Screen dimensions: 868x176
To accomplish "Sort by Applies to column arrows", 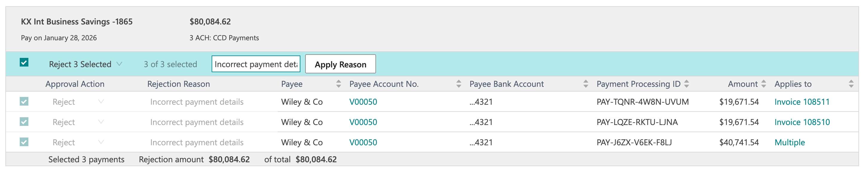I will pos(851,84).
